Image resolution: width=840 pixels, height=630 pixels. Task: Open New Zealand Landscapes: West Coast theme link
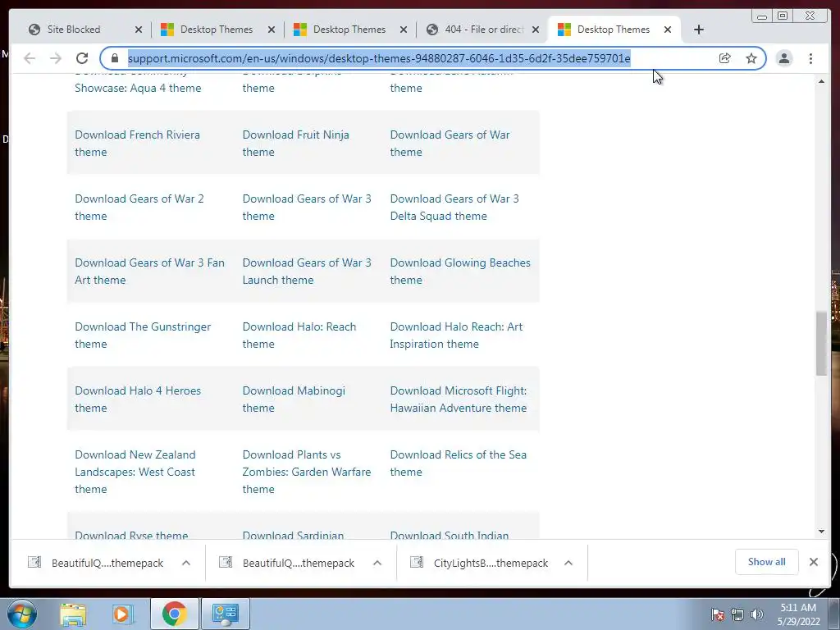pos(135,472)
